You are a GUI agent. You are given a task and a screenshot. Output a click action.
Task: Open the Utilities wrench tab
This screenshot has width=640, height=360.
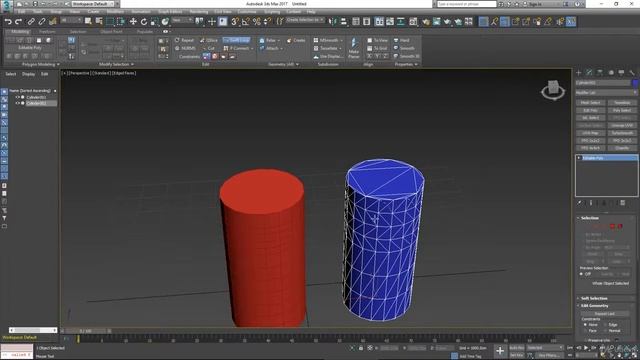(632, 73)
